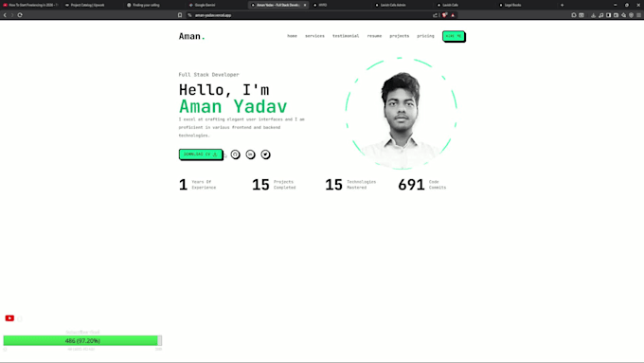The height and width of the screenshot is (363, 644).
Task: Click the '15' Technologies Mastered number
Action: (x=334, y=185)
